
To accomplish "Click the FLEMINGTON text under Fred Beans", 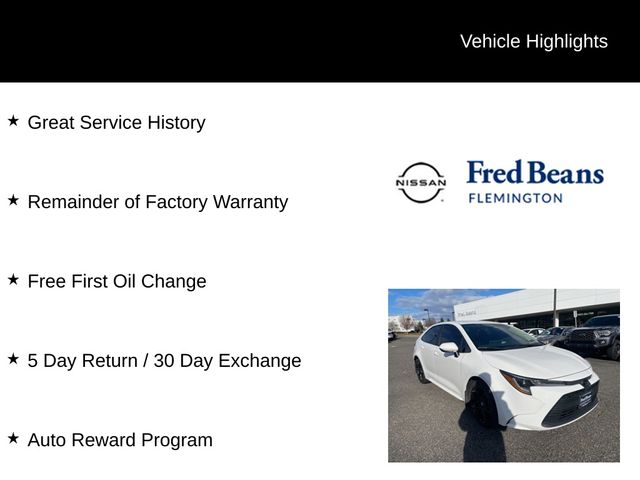I will click(x=515, y=198).
